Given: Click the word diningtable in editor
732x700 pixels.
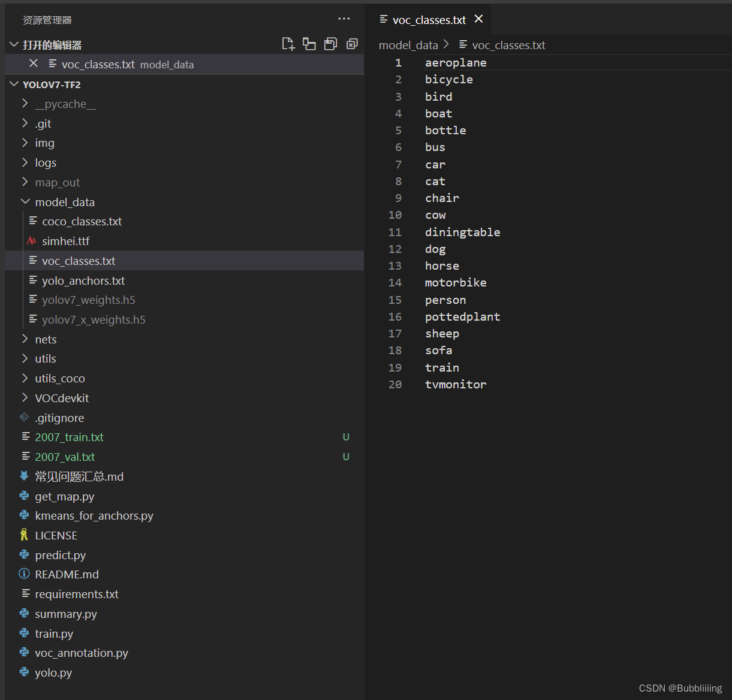Looking at the screenshot, I should pyautogui.click(x=462, y=232).
